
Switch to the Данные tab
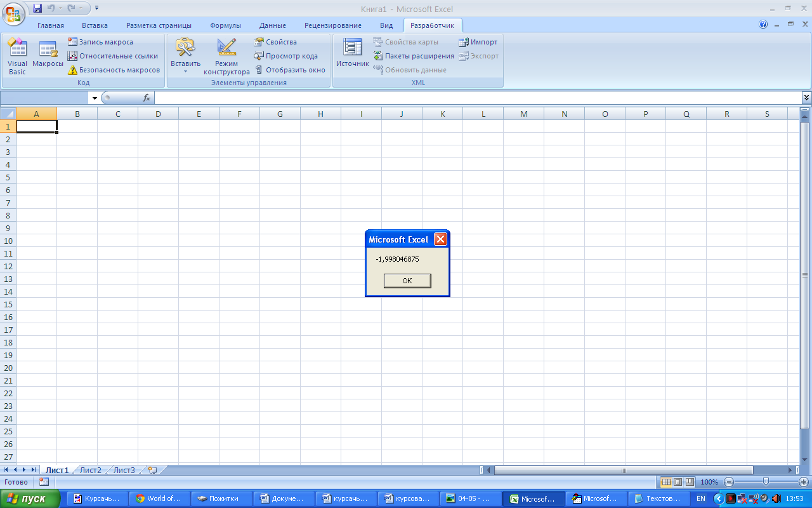273,25
